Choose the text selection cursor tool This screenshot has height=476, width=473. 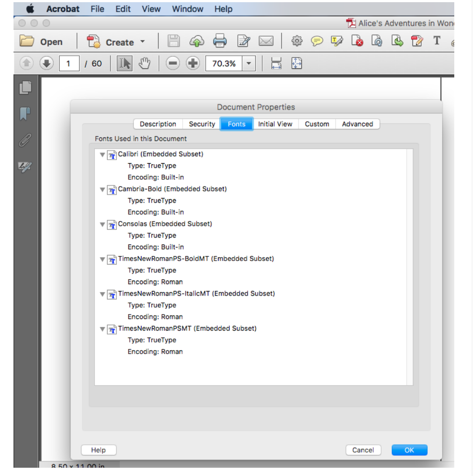coord(125,64)
